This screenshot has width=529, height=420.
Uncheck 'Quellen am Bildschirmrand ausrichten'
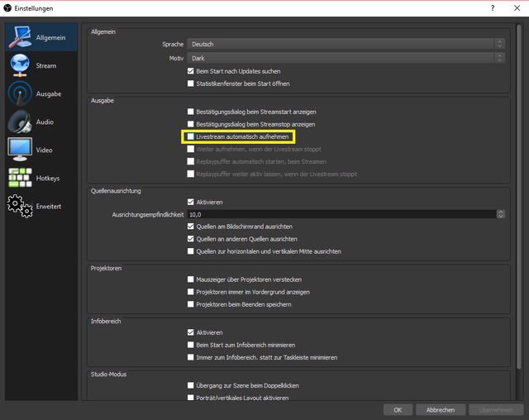point(191,227)
